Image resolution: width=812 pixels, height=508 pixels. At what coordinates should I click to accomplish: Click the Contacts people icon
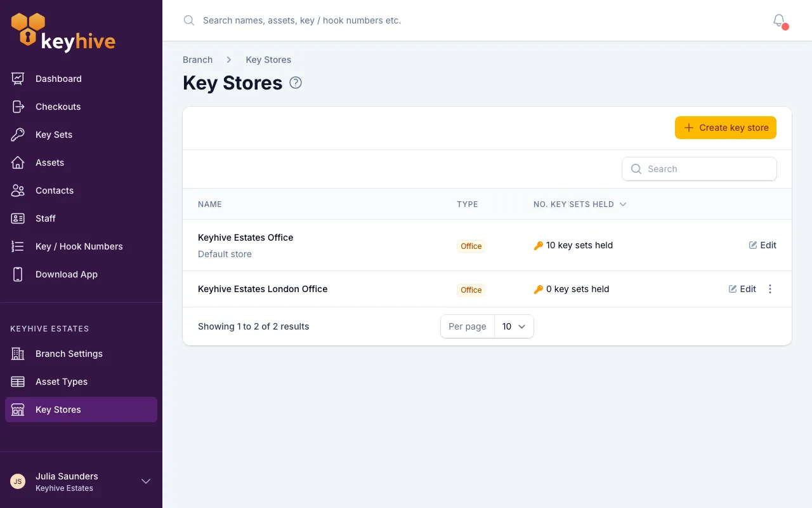[18, 190]
